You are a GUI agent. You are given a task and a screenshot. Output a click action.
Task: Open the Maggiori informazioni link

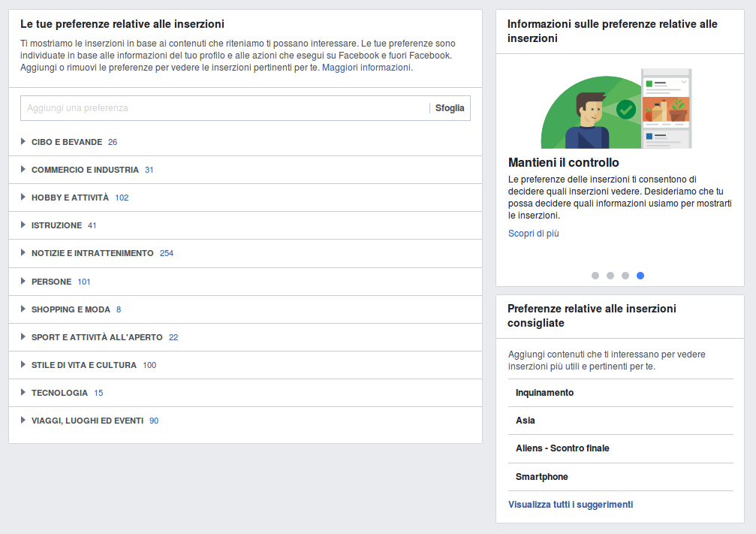click(366, 68)
